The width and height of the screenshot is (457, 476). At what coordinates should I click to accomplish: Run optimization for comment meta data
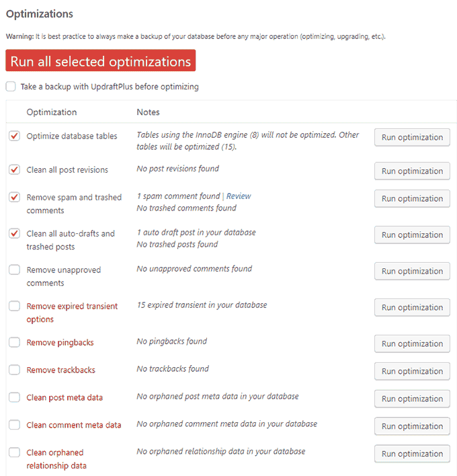412,426
